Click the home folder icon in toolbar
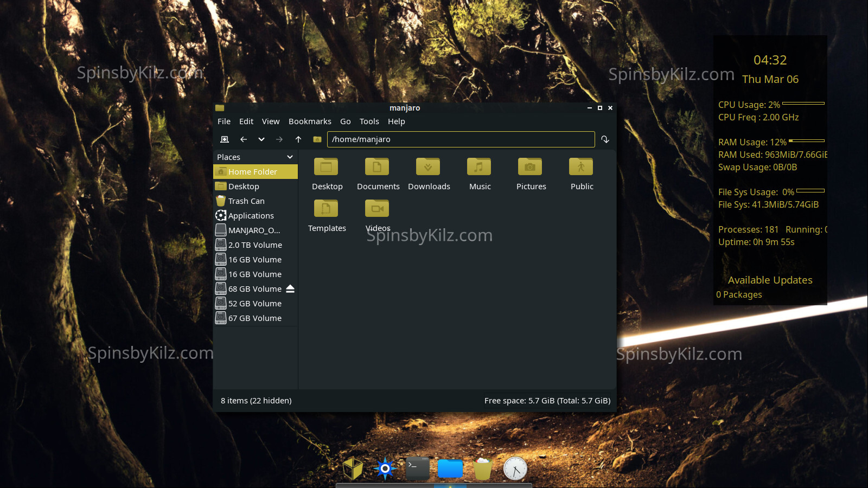The height and width of the screenshot is (488, 868). point(317,139)
